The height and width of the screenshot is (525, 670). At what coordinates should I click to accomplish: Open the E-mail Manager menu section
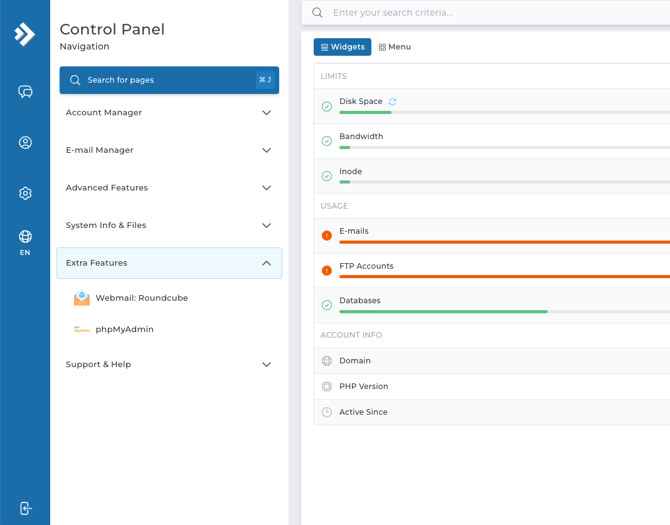[x=169, y=150]
